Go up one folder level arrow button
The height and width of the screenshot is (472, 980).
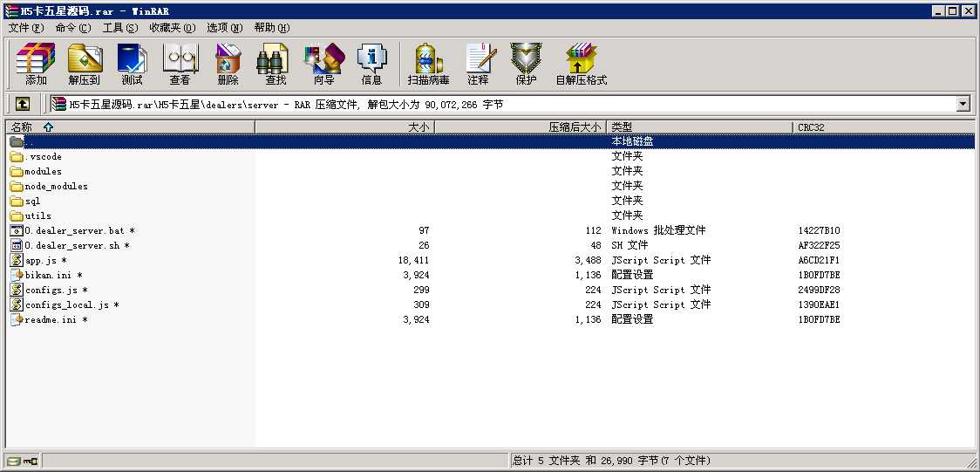coord(22,104)
